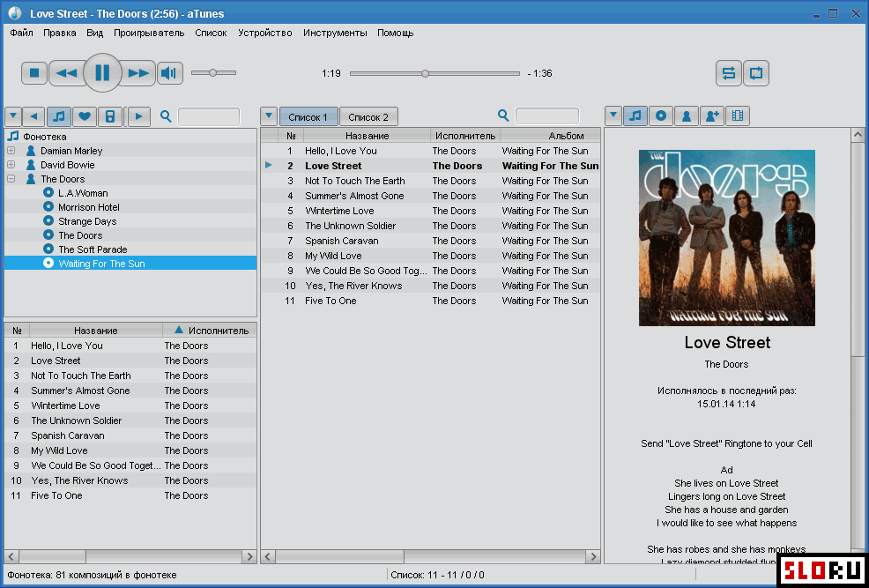Go forward to next navigator view
The height and width of the screenshot is (588, 869).
pos(139,116)
